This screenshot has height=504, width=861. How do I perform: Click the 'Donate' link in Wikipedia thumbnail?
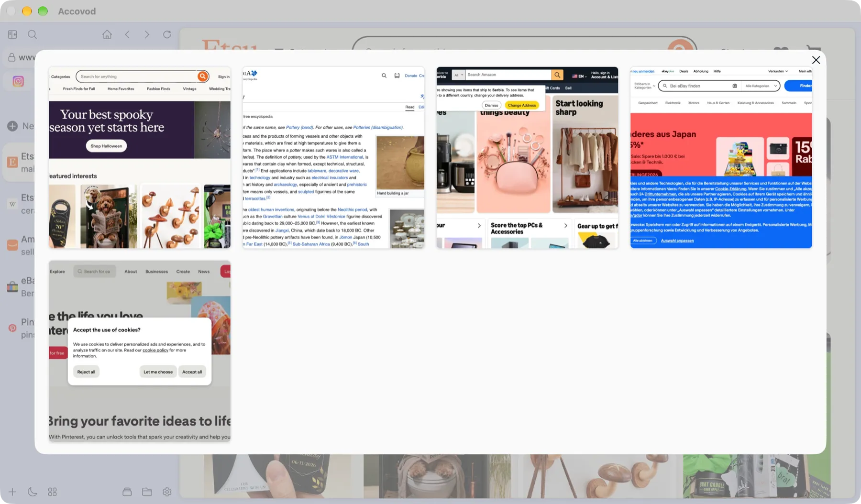click(x=411, y=76)
